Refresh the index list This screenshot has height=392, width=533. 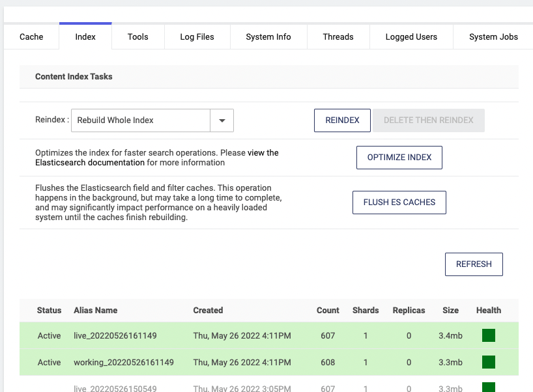coord(474,264)
